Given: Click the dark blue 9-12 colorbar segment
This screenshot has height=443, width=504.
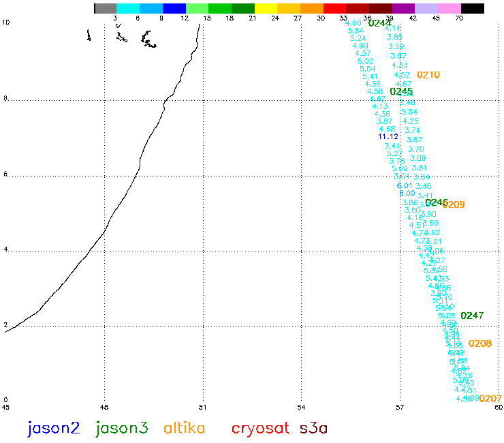Looking at the screenshot, I should [x=174, y=9].
